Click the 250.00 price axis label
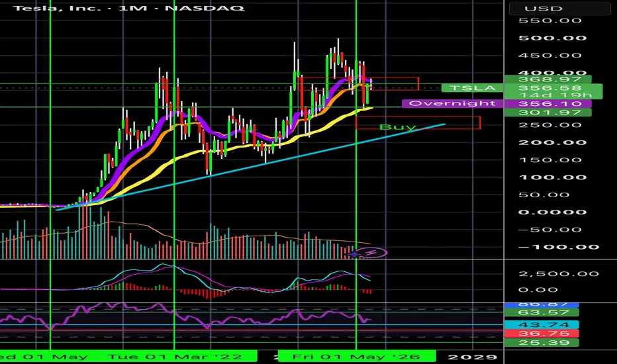 coord(549,125)
